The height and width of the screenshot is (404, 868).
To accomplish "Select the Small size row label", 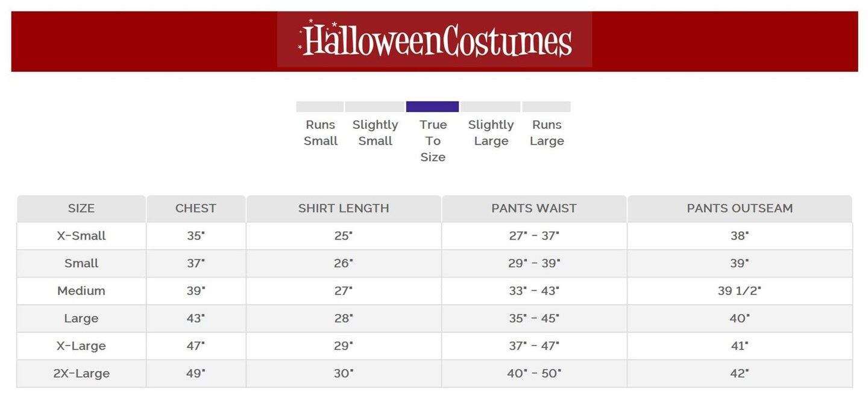I will coord(81,263).
